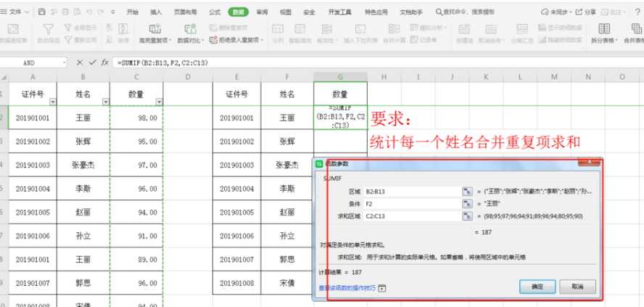Click the 智能填充 icon

coord(300,29)
